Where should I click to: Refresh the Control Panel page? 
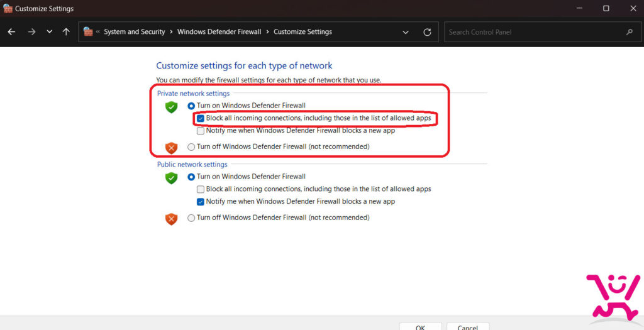pos(427,32)
